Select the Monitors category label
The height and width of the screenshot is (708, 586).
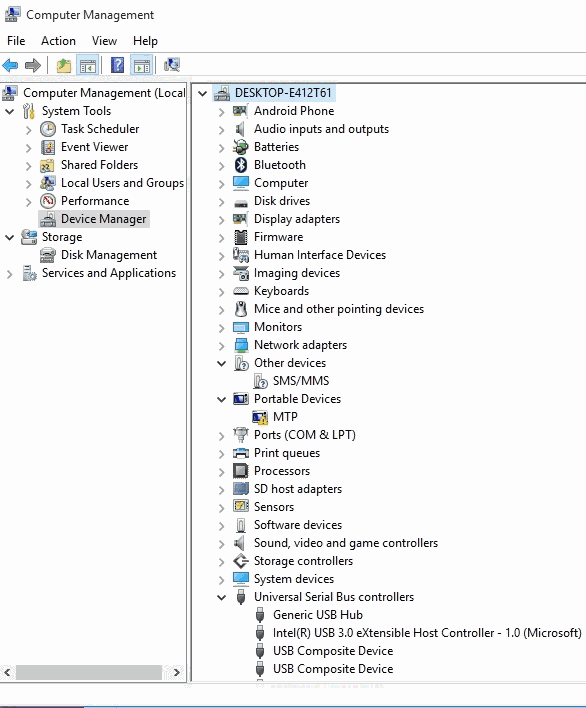tap(278, 327)
